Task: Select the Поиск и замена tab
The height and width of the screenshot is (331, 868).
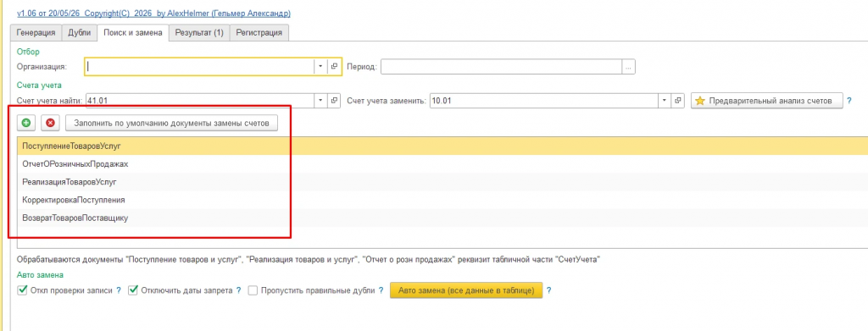Action: [133, 33]
